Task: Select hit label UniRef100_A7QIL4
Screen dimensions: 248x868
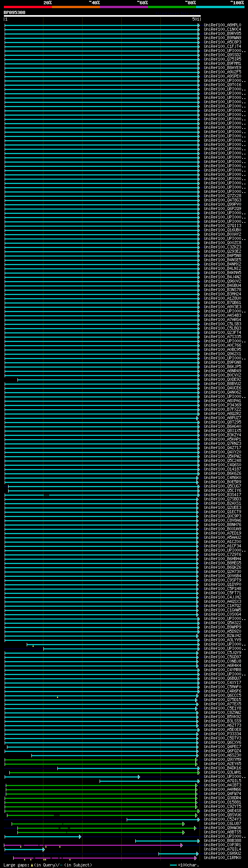Action: click(x=222, y=849)
